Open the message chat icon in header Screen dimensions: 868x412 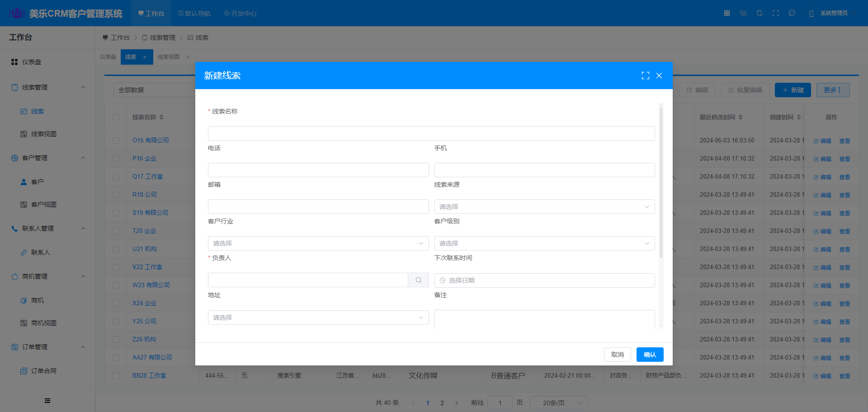792,13
